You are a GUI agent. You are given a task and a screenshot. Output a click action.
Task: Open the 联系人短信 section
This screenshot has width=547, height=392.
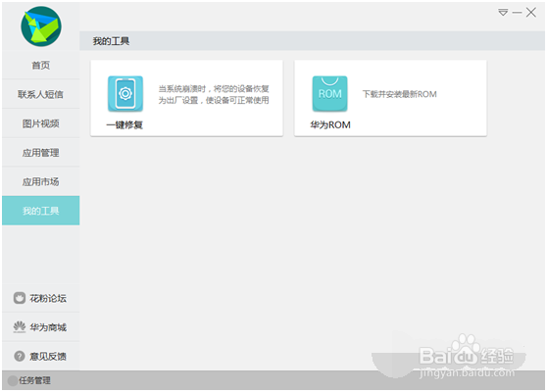click(41, 94)
